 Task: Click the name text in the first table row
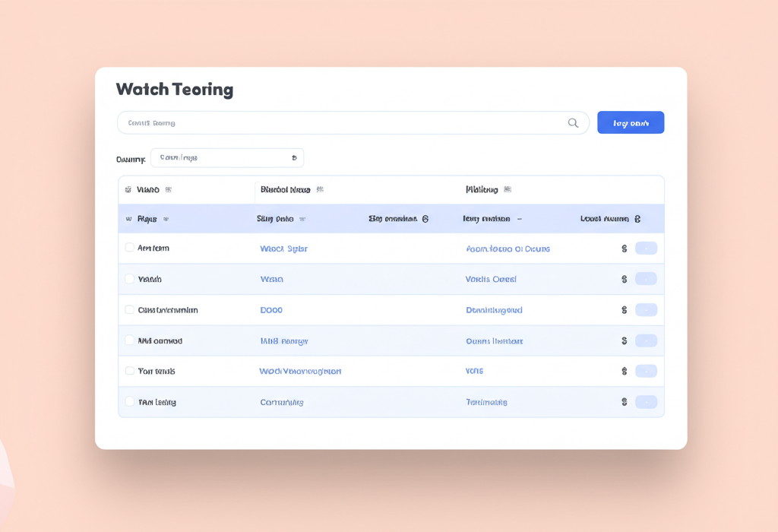click(x=153, y=248)
